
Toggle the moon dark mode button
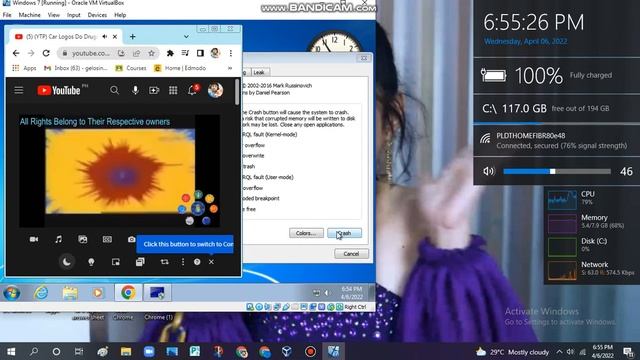tap(67, 262)
